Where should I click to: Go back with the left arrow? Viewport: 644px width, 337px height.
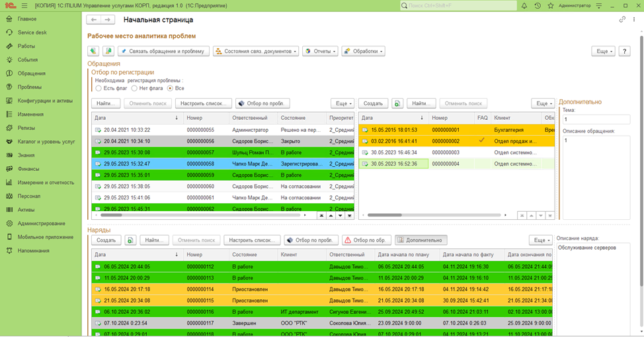coord(94,19)
